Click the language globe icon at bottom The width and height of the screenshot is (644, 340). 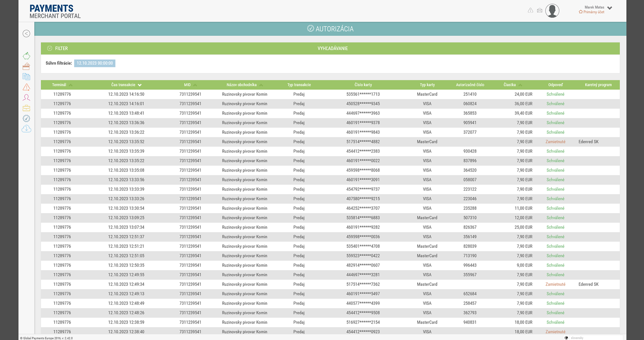coord(566,338)
